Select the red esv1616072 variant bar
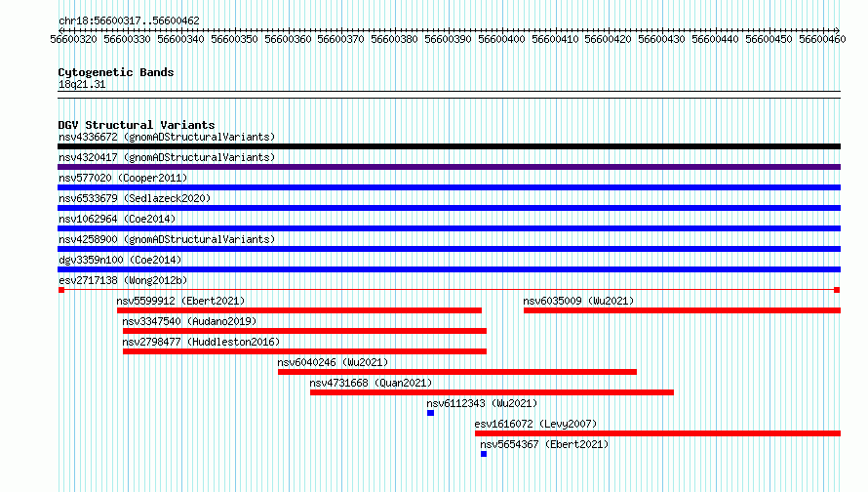The width and height of the screenshot is (868, 492). tap(657, 433)
